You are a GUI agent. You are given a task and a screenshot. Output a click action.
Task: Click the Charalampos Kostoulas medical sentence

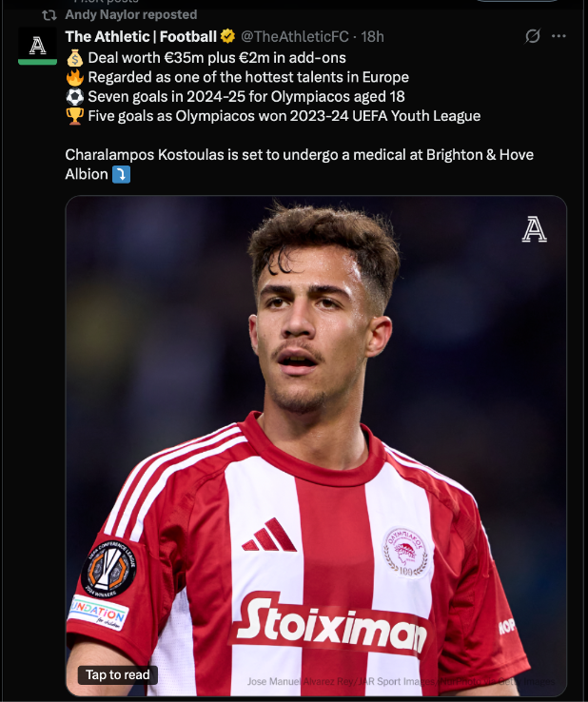point(299,165)
